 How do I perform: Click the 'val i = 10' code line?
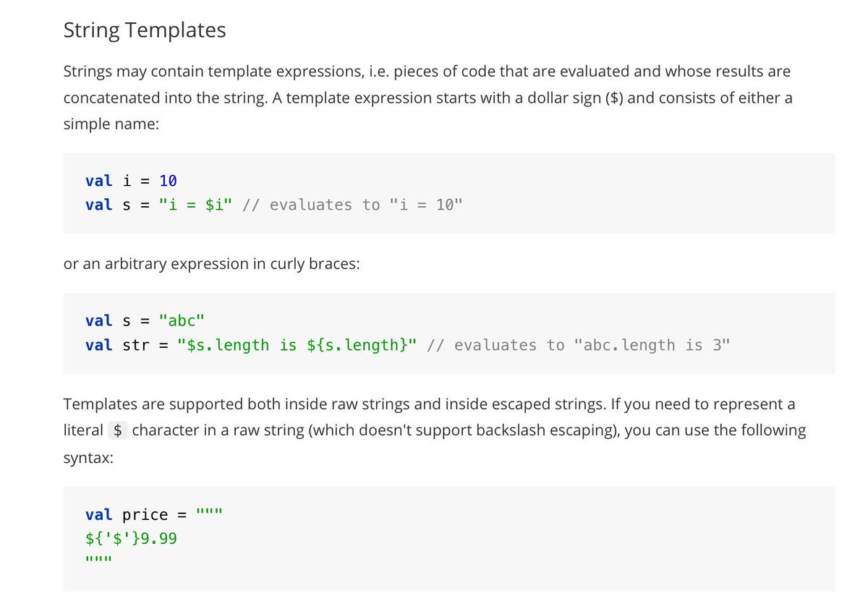131,181
